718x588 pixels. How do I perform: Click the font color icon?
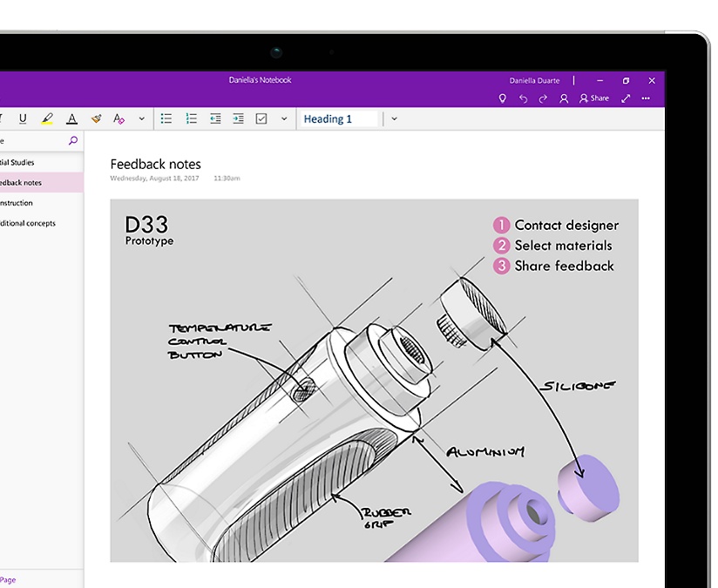[x=71, y=119]
